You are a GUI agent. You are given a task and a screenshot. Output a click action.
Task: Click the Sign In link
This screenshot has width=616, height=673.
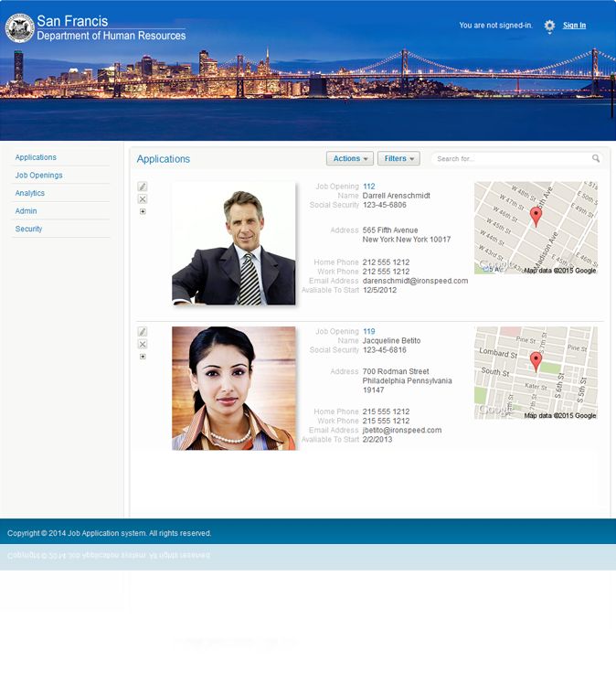point(574,26)
